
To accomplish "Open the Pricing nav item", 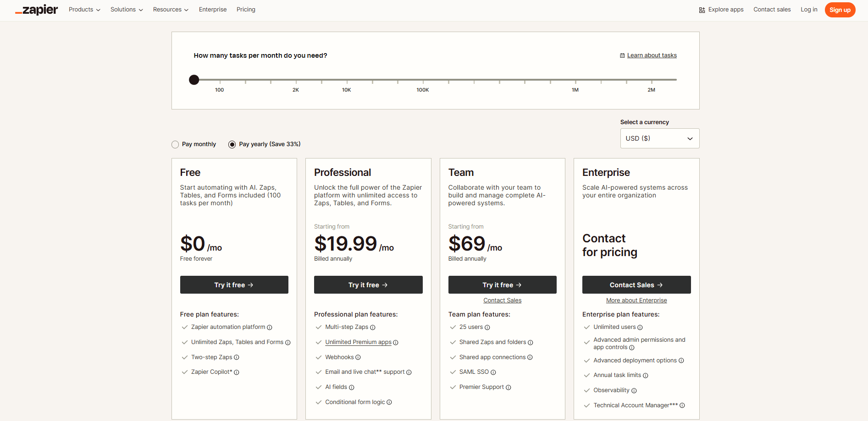I will coord(246,9).
